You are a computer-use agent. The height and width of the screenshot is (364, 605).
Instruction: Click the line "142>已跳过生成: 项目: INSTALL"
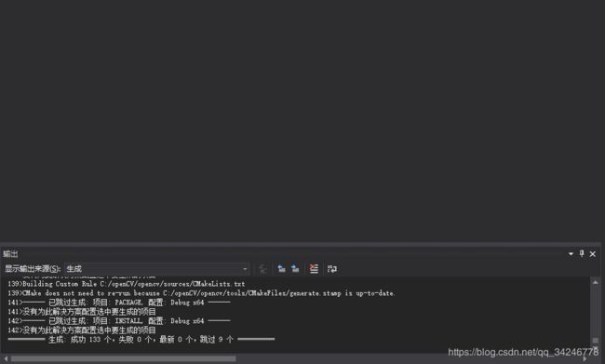[119, 321]
